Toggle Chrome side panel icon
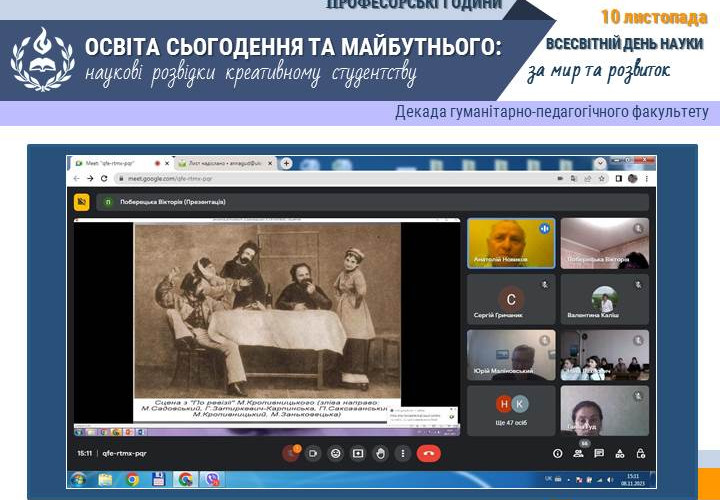The image size is (720, 500). (619, 179)
